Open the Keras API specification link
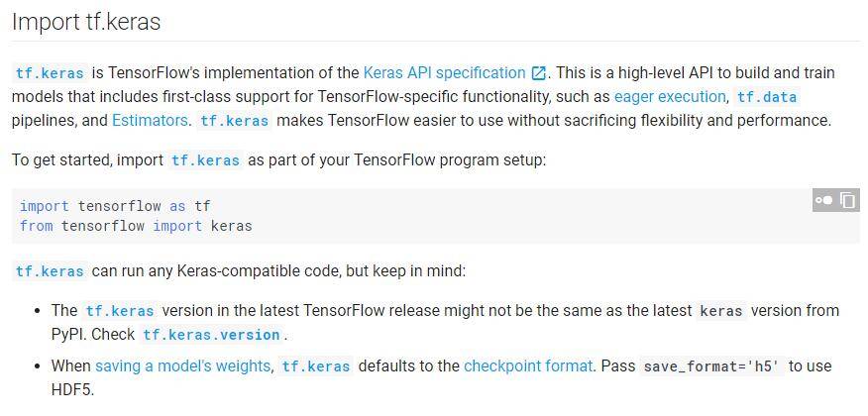868x416 pixels. click(x=444, y=72)
